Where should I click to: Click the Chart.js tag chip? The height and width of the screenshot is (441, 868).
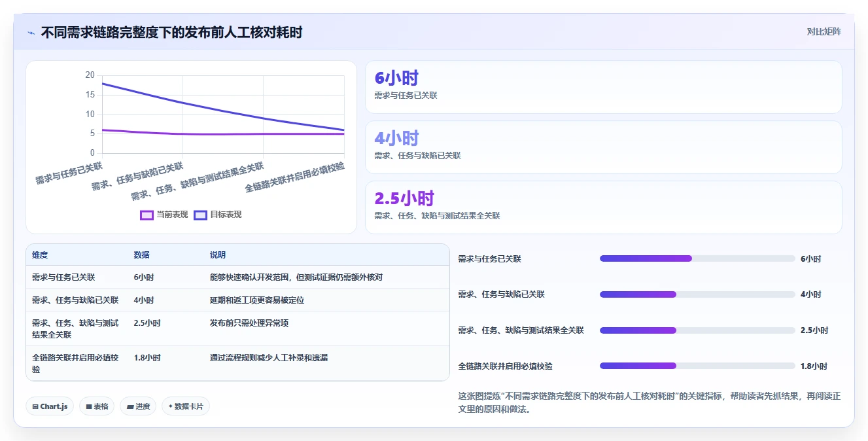tap(50, 406)
